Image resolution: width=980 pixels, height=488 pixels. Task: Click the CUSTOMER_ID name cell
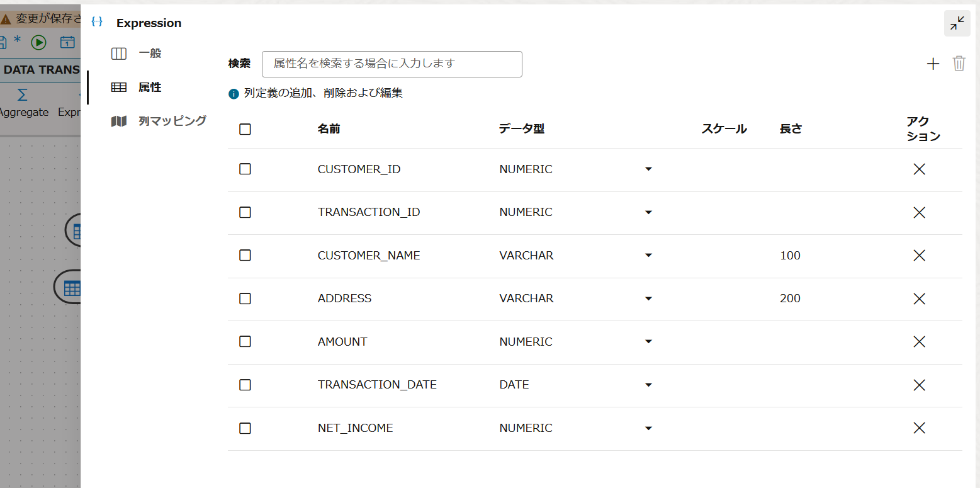359,169
